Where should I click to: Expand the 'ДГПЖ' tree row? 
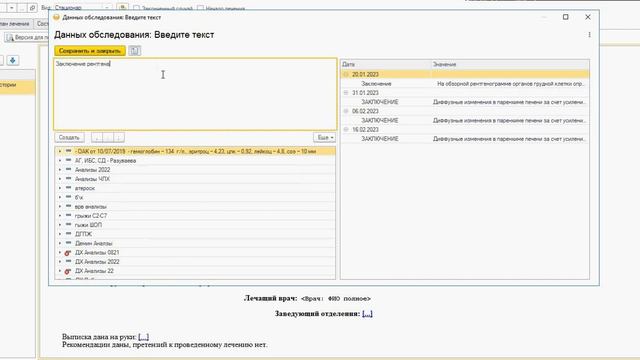coord(60,234)
